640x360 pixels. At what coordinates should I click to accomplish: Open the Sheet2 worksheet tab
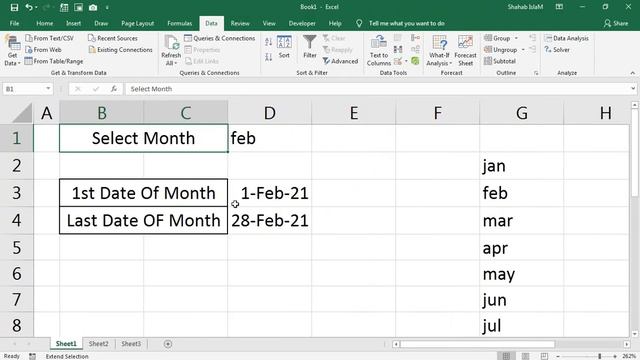pyautogui.click(x=99, y=344)
